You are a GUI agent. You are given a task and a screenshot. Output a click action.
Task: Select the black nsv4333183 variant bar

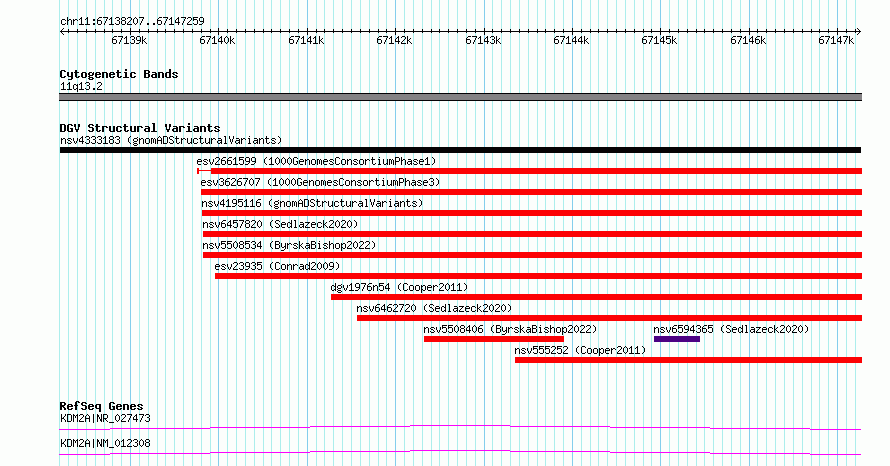click(460, 150)
